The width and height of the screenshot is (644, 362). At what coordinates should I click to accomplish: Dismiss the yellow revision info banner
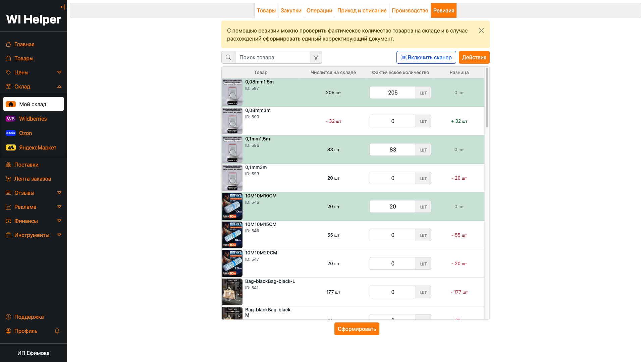pos(481,31)
